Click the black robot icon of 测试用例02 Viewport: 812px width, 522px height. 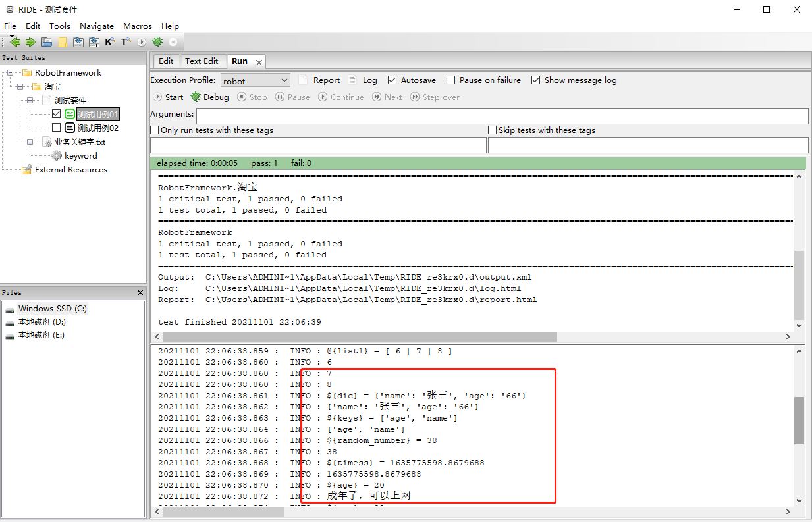pyautogui.click(x=69, y=128)
